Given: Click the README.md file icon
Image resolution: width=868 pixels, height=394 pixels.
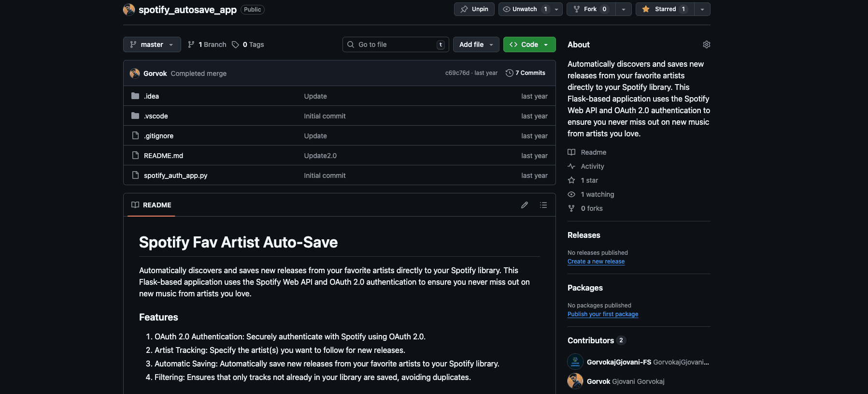Looking at the screenshot, I should pyautogui.click(x=135, y=156).
